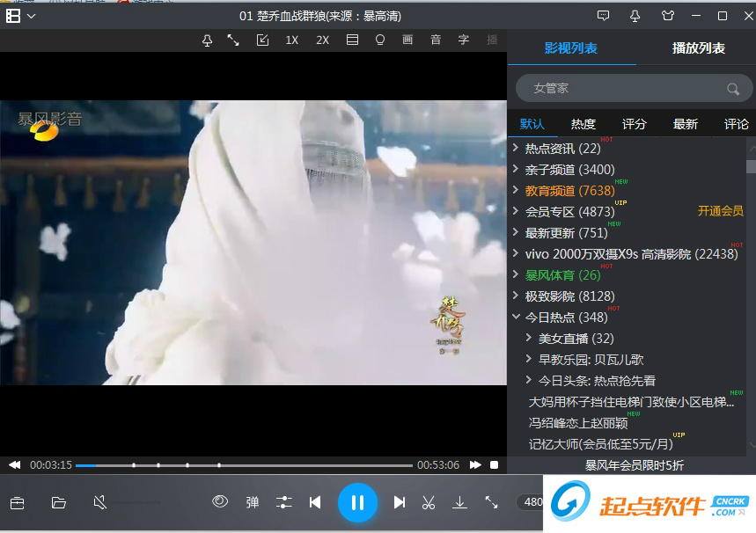
Task: Expand 暴风体育 (26) category
Action: click(x=516, y=274)
